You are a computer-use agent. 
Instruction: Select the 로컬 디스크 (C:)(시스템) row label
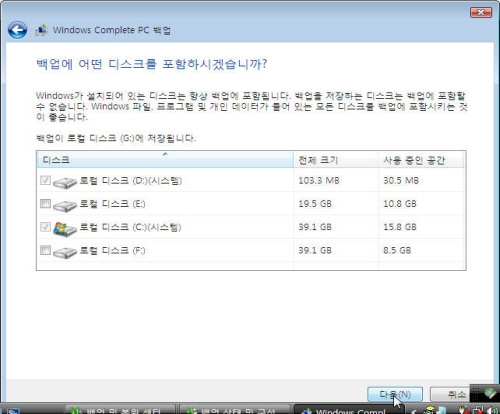(x=130, y=227)
